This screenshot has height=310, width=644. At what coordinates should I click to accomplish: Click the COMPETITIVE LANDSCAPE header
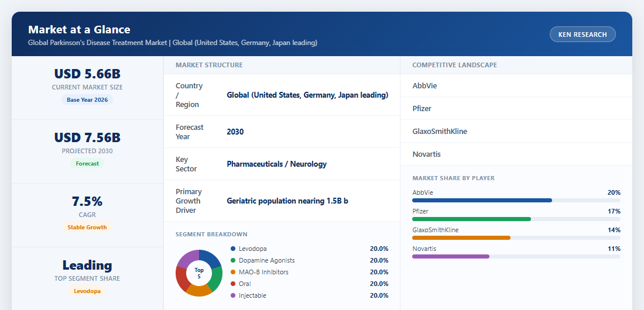click(x=455, y=65)
